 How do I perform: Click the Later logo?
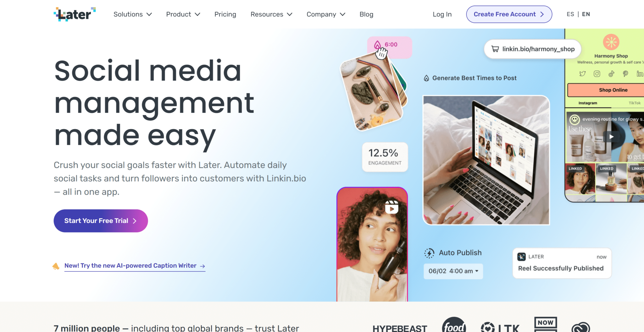point(75,14)
